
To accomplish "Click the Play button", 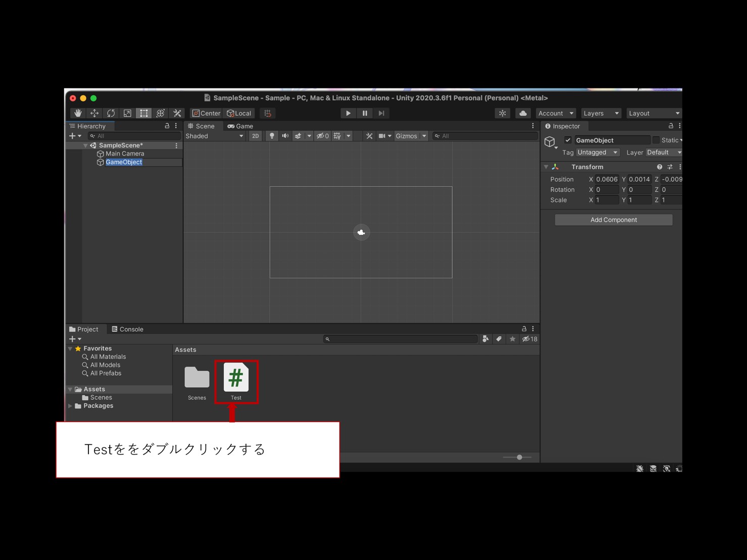I will (348, 113).
